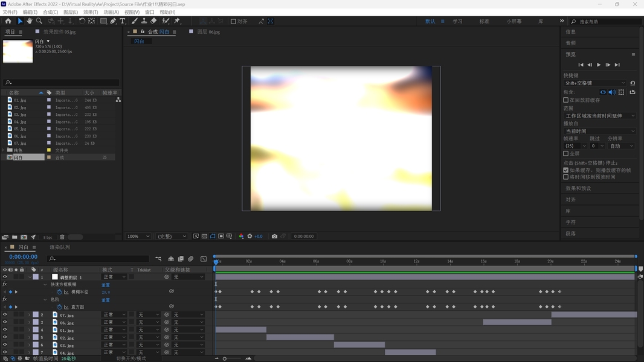Reset exposure icon in viewer
The width and height of the screenshot is (644, 362).
250,236
